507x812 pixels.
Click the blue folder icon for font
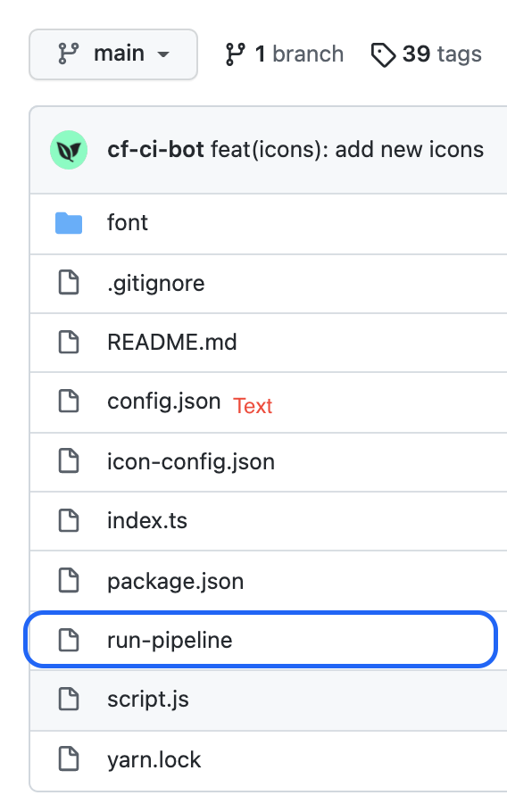[x=69, y=223]
